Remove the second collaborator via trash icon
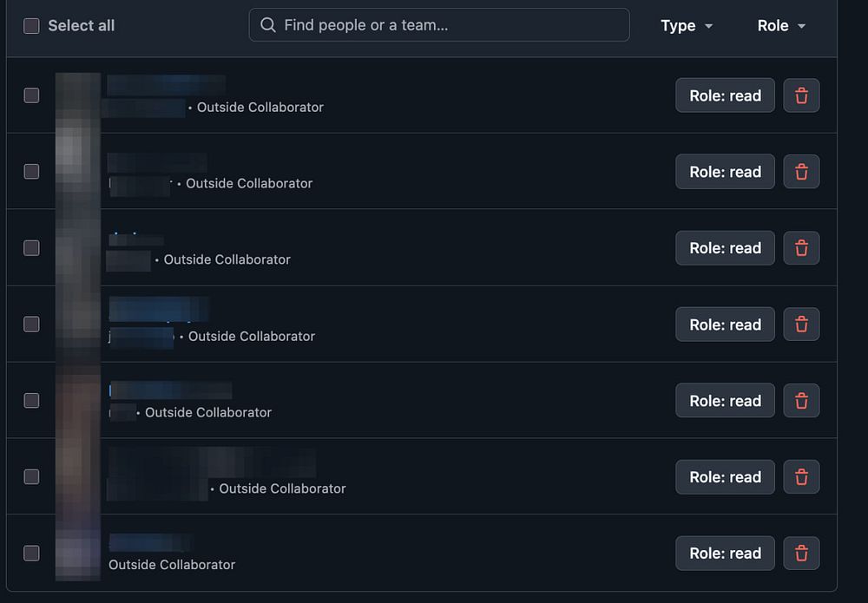The width and height of the screenshot is (868, 603). coord(801,172)
